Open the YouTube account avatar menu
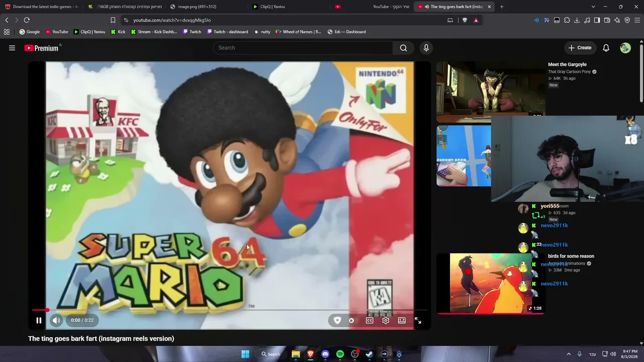Screen dimensions: 644x362 [x=625, y=48]
